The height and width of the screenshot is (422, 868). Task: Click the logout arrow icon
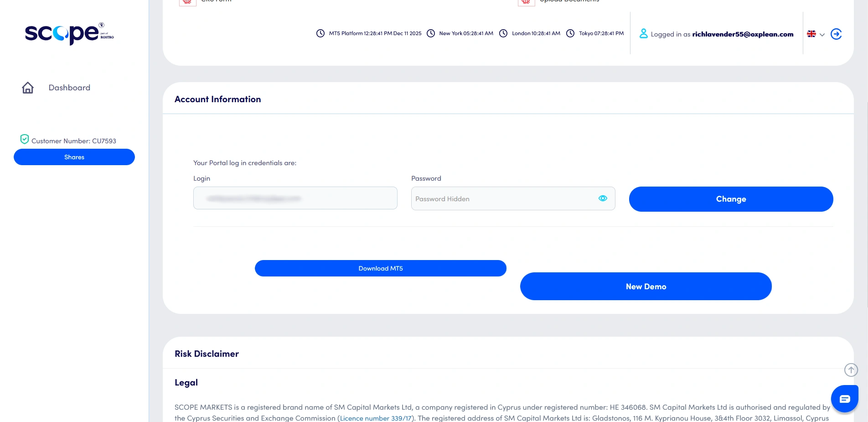pyautogui.click(x=836, y=34)
